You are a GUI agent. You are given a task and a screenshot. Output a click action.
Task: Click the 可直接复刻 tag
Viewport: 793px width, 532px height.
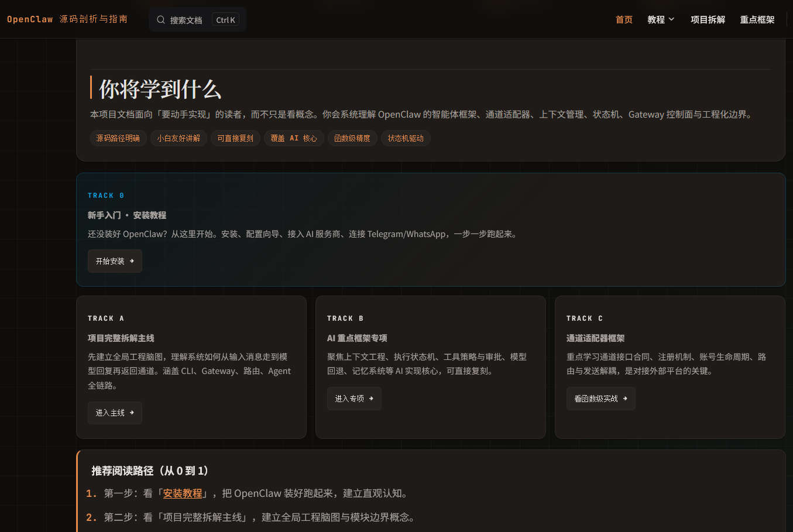[235, 138]
